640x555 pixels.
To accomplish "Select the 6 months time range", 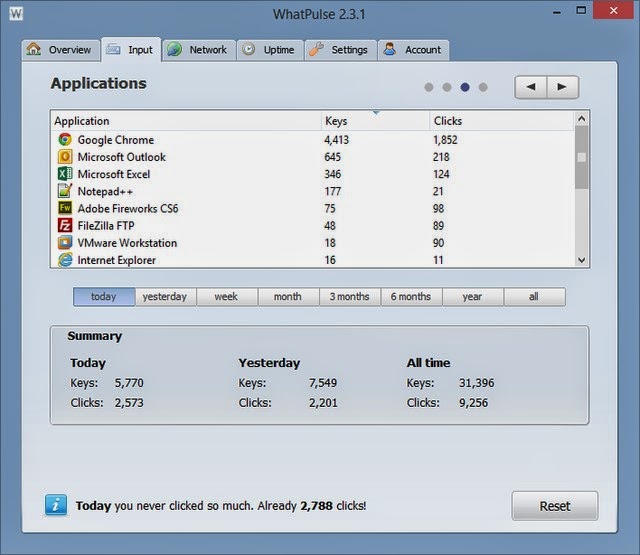I will (x=411, y=297).
